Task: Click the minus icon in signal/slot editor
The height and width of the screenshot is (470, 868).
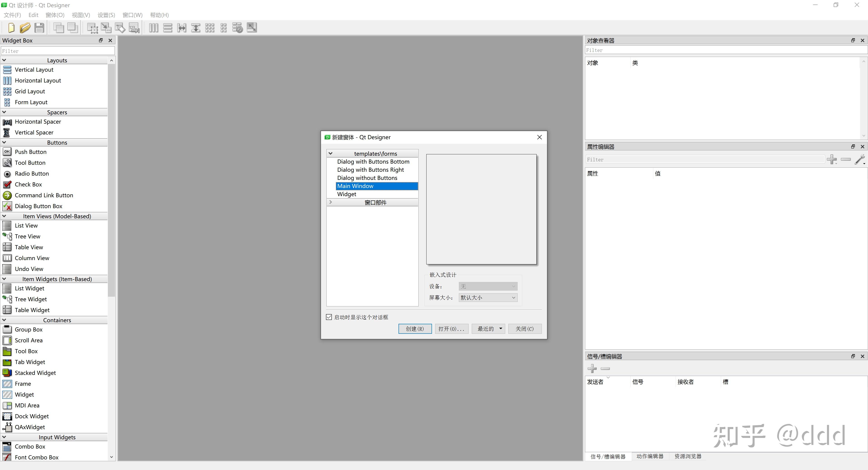Action: click(x=605, y=368)
